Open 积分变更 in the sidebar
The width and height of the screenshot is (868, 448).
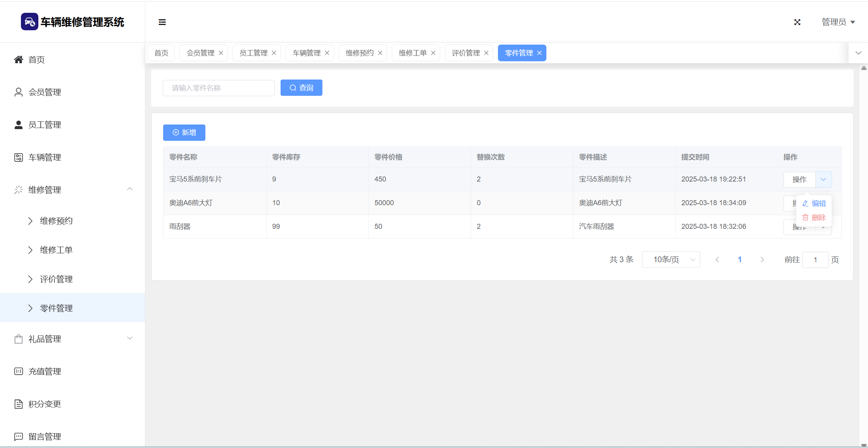tap(45, 404)
